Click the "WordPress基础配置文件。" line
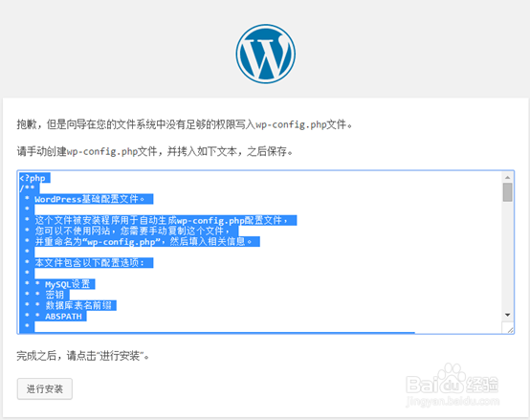Viewport: 530px width, 420px height. coord(90,199)
